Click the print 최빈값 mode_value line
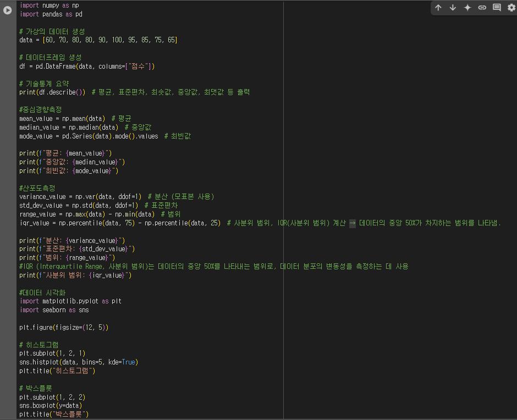Viewport: 517px width, 420px height. (69, 171)
